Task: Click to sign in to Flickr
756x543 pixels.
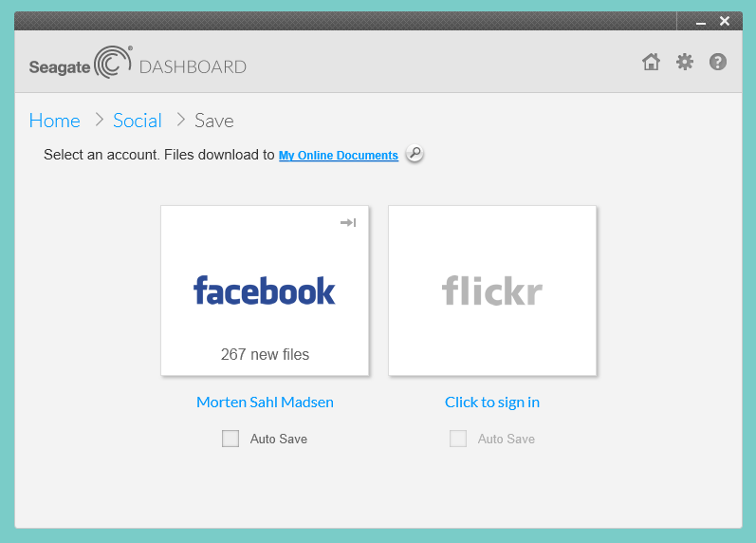Action: tap(492, 403)
